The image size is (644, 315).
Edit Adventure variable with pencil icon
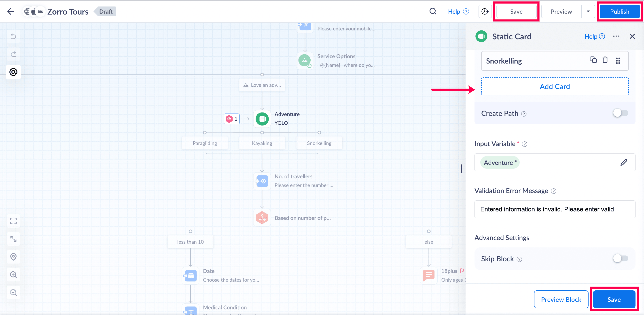[x=624, y=162]
